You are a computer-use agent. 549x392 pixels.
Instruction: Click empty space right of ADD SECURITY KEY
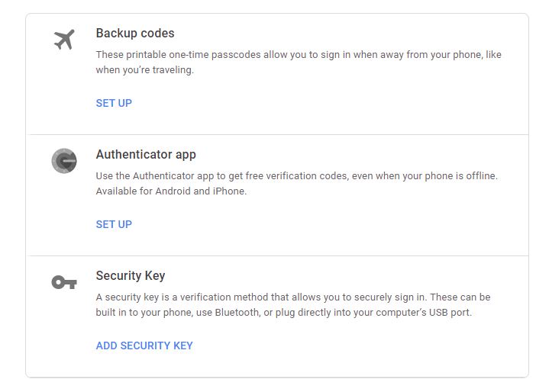click(x=357, y=345)
